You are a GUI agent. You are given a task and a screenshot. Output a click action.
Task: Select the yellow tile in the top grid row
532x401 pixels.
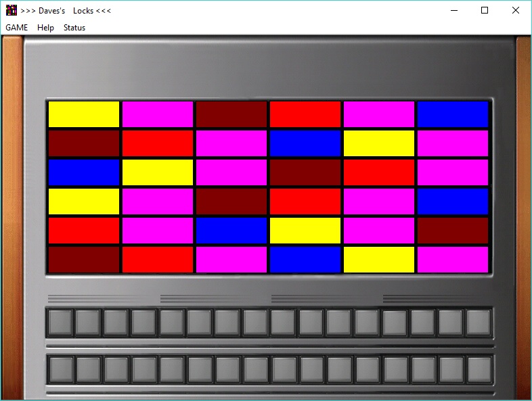[x=84, y=114]
